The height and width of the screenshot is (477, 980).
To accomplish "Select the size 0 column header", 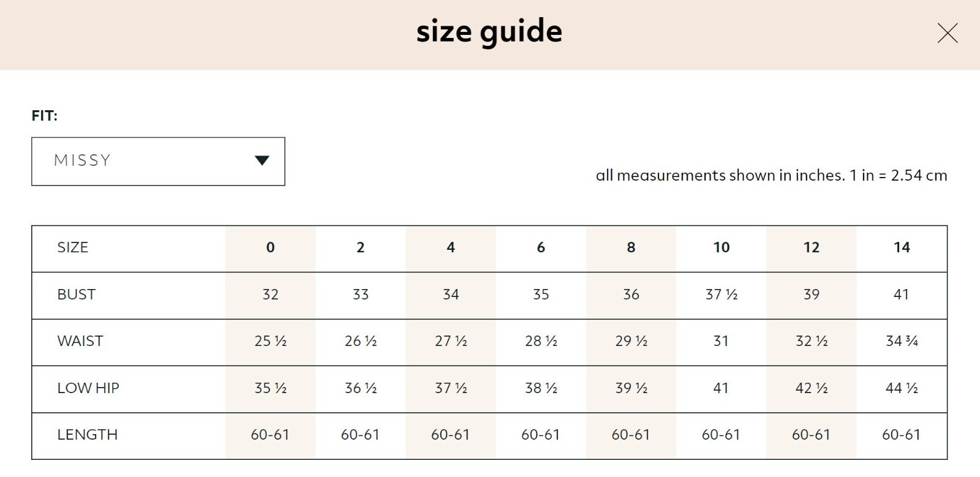I will click(270, 247).
